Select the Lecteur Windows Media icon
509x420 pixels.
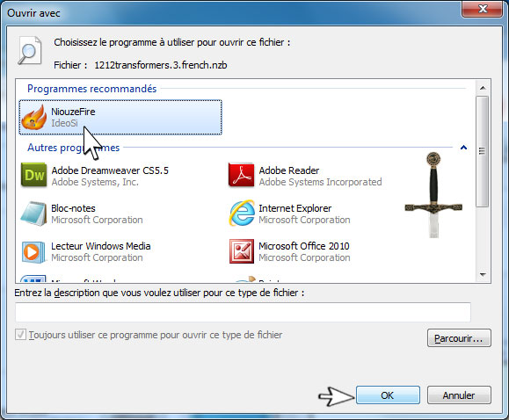coord(33,251)
